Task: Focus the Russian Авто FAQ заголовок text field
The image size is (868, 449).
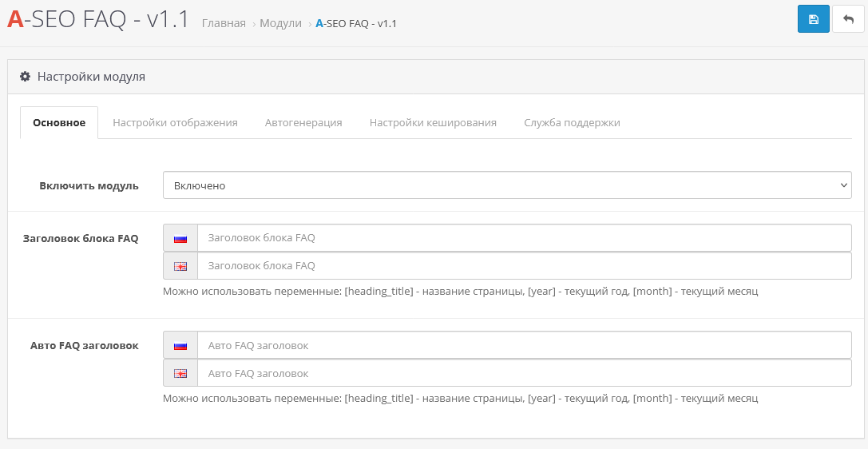Action: tap(524, 346)
